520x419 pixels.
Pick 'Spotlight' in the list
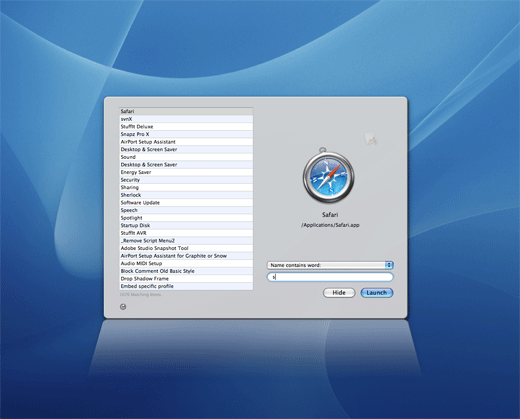point(186,218)
